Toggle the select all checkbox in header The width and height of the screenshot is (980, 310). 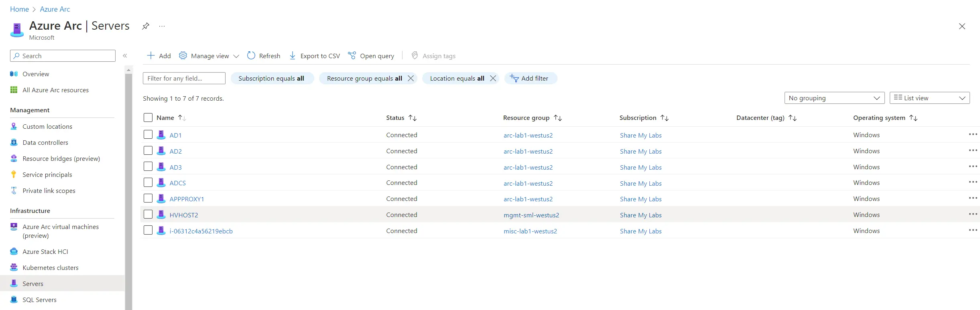pos(148,118)
